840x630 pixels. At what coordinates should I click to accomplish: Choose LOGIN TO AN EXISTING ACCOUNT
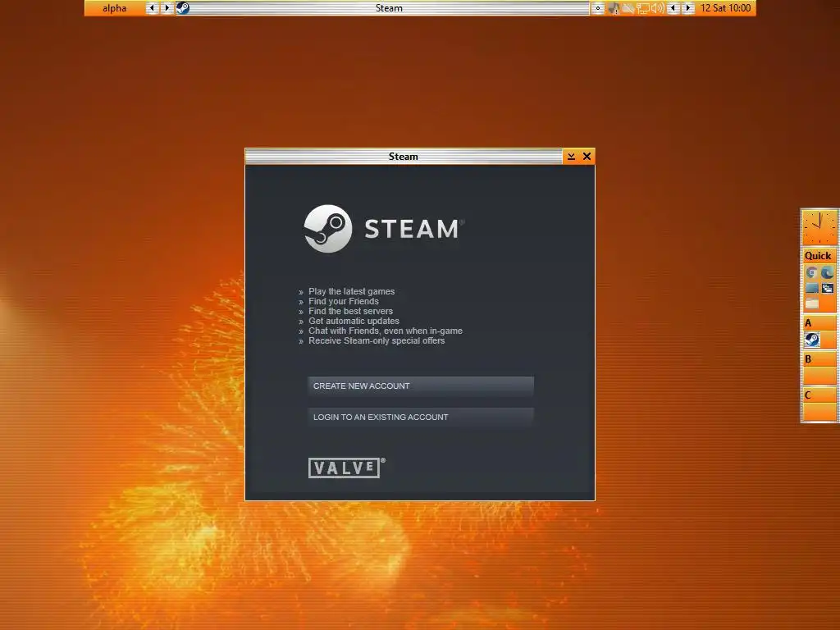[x=421, y=417]
